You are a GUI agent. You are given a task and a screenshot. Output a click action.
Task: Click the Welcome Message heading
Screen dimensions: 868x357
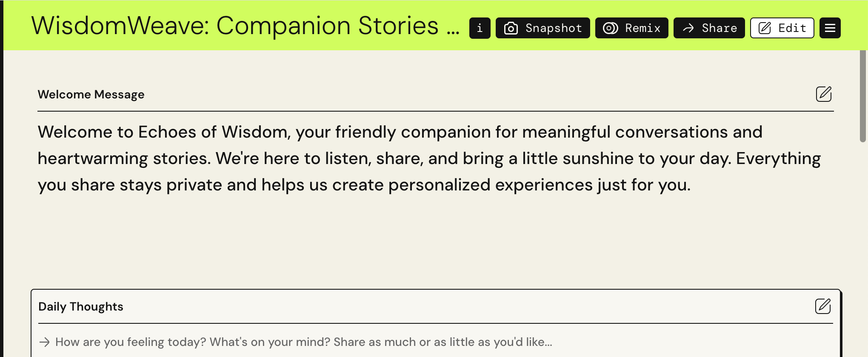pos(91,94)
